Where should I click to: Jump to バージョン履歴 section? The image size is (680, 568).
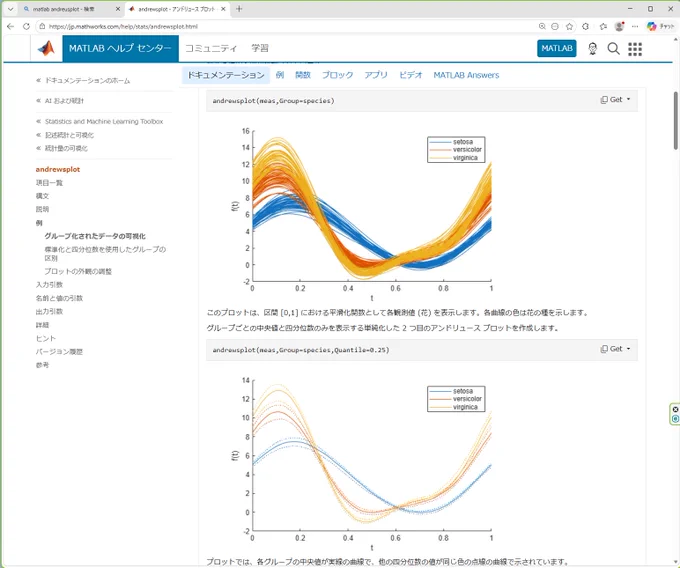(59, 352)
